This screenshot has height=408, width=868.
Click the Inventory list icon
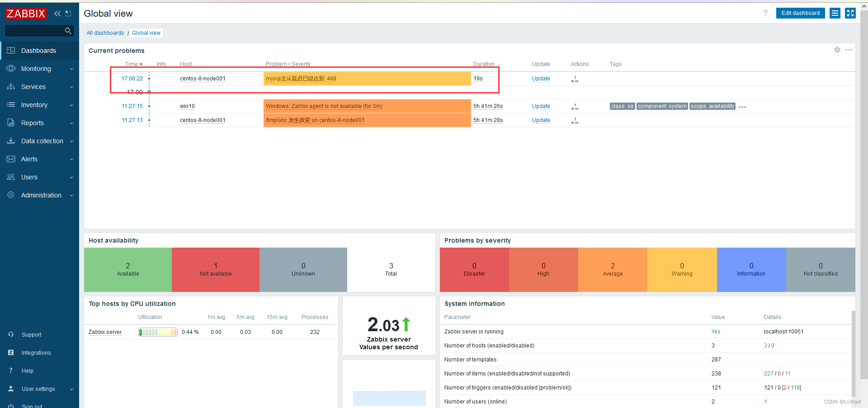coord(11,105)
